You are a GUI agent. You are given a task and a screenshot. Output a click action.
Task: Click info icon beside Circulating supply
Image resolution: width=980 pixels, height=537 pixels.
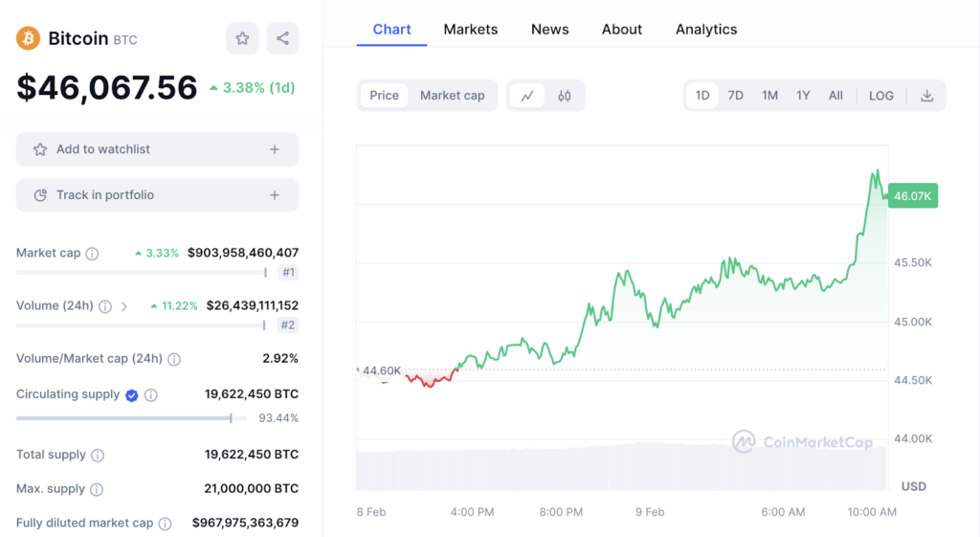(x=151, y=395)
